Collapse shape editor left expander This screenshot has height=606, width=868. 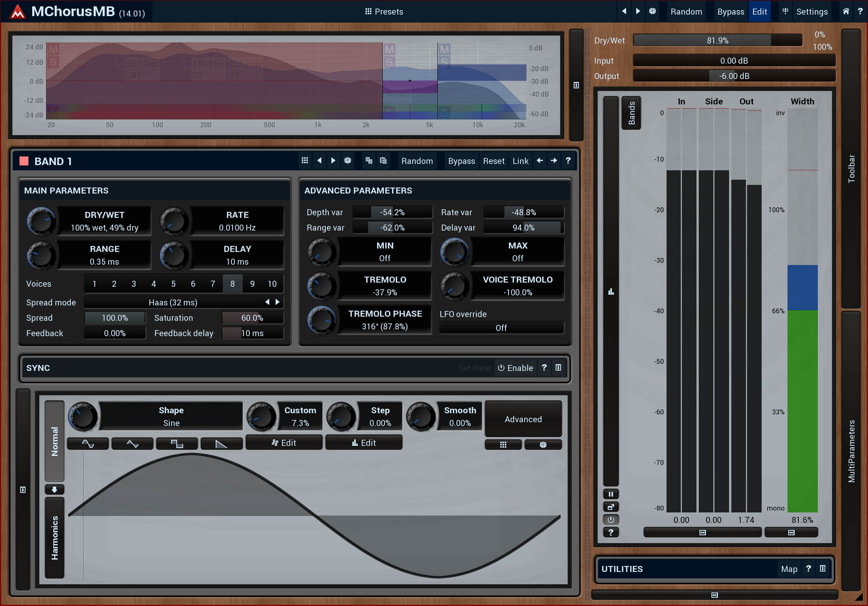23,490
